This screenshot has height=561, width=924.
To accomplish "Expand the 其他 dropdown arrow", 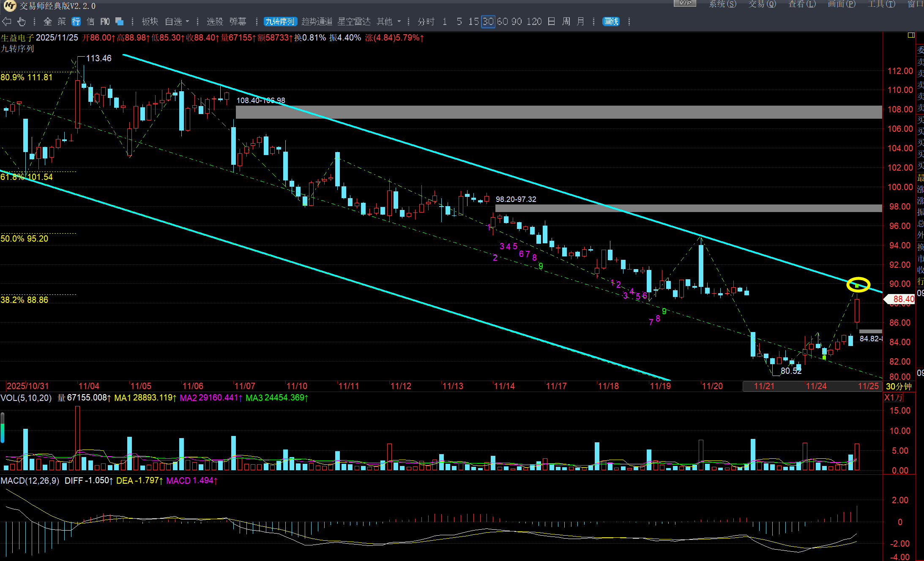I will click(x=399, y=22).
